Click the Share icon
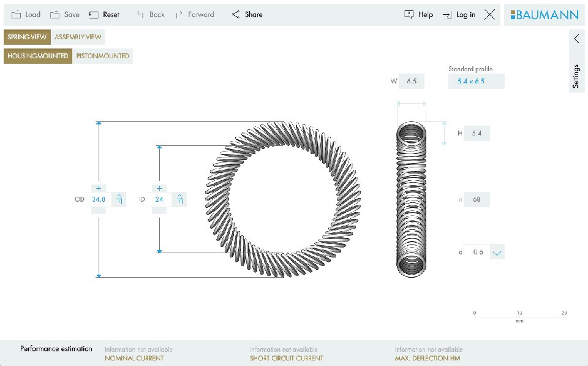Screen dimensions: 588x366 coord(235,15)
